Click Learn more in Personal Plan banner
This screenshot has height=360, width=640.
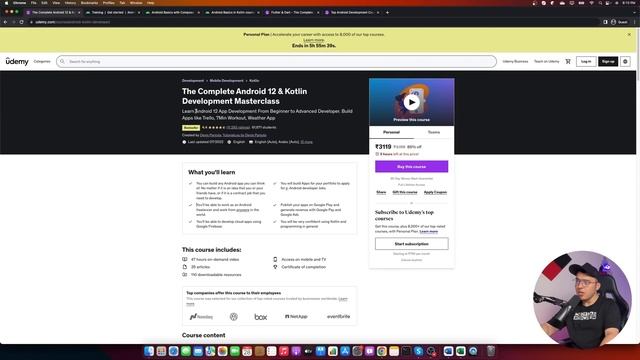coord(314,40)
